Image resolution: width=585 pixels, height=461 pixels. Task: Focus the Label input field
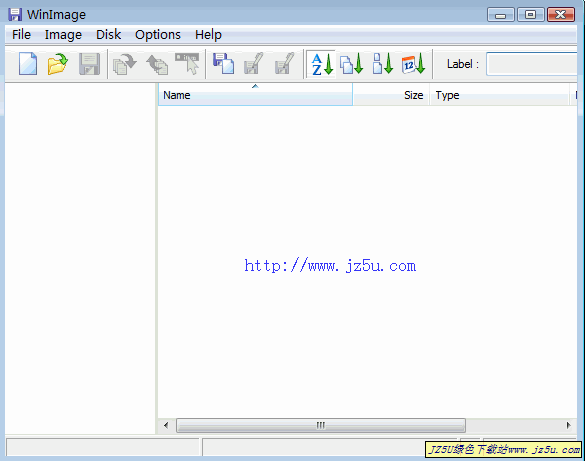pos(532,64)
